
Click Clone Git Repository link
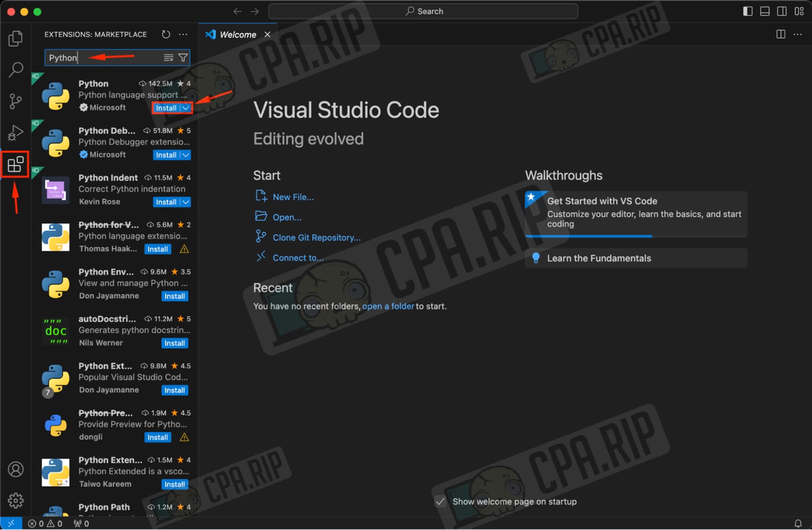(317, 238)
